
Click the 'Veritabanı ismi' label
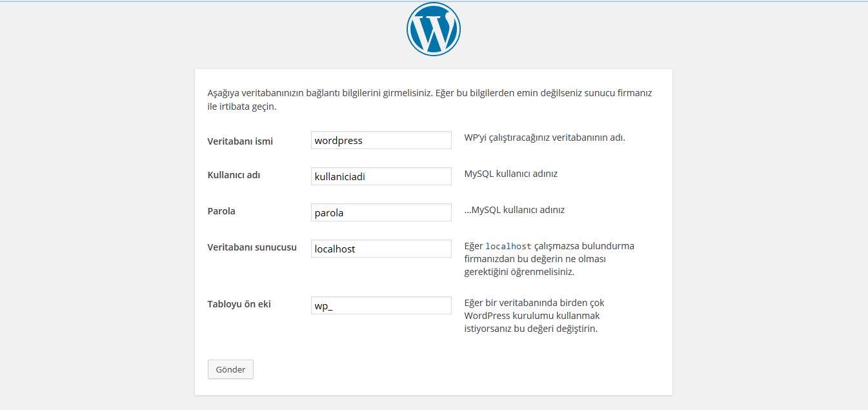[240, 141]
